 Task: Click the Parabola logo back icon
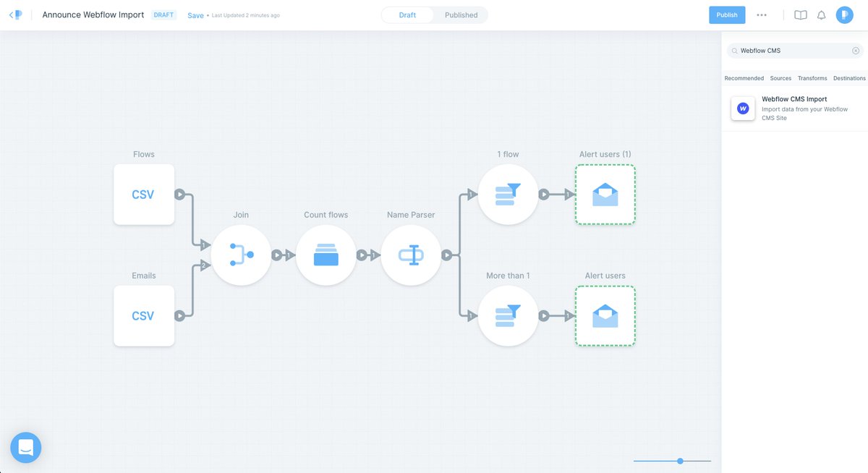pyautogui.click(x=16, y=14)
